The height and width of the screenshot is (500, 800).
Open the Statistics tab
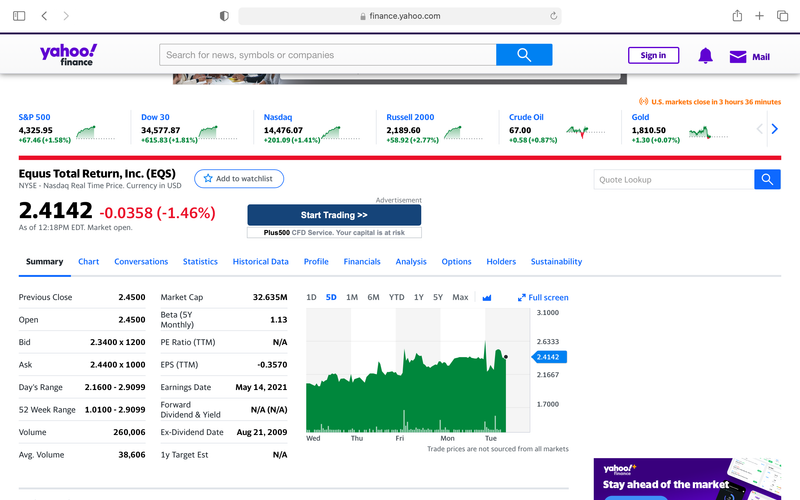tap(200, 261)
